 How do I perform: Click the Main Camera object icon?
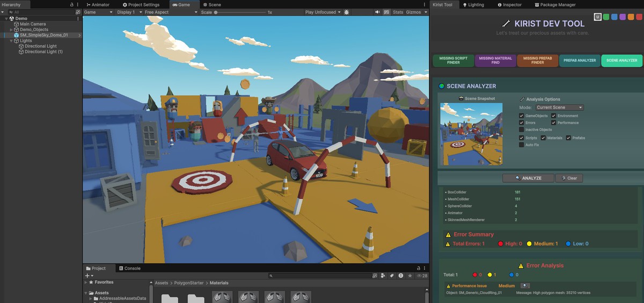tap(17, 24)
